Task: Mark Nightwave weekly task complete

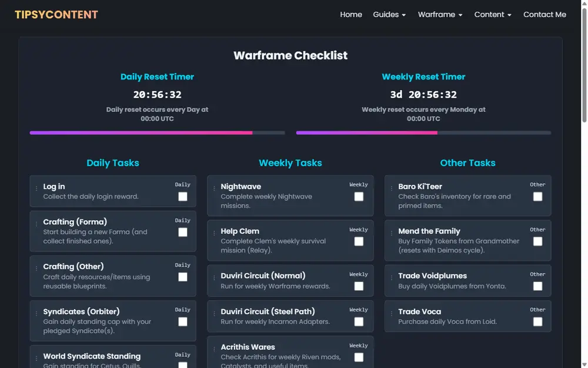Action: coord(359,197)
